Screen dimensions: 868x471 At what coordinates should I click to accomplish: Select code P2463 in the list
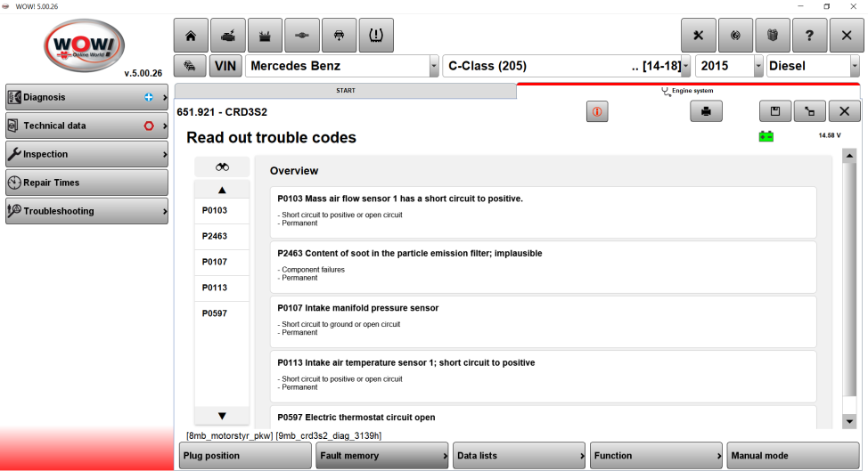coord(222,236)
